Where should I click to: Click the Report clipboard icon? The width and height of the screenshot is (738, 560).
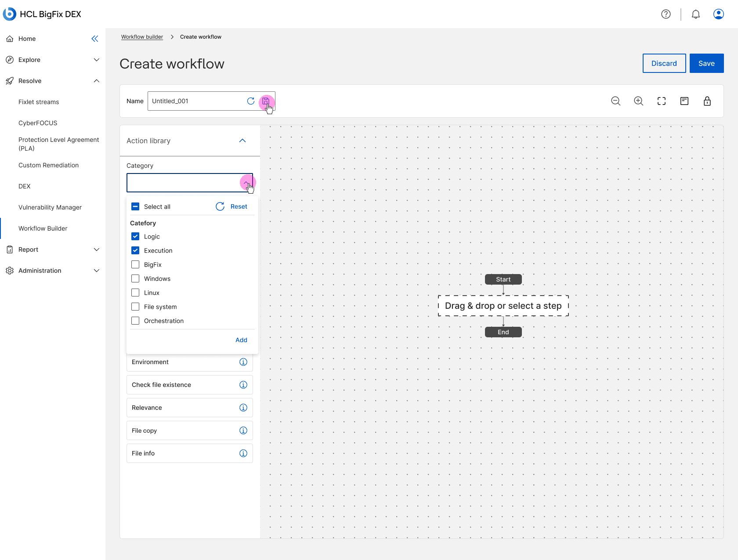click(x=10, y=249)
